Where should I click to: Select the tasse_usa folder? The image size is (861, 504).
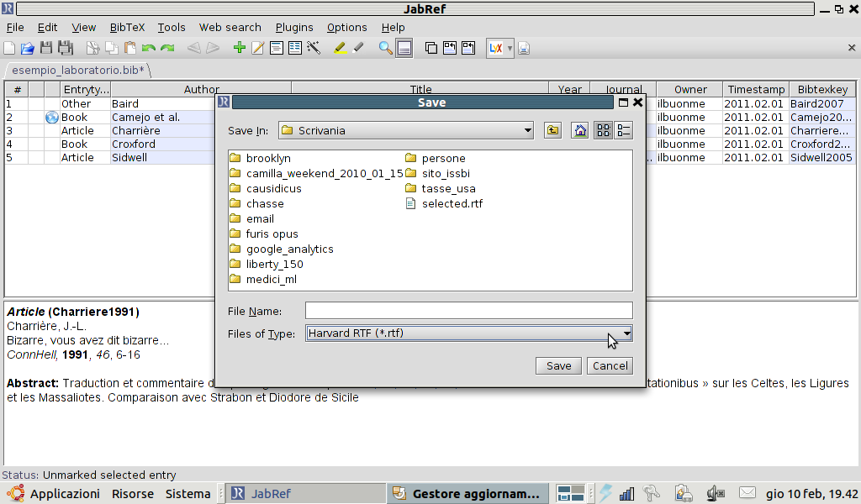point(441,188)
